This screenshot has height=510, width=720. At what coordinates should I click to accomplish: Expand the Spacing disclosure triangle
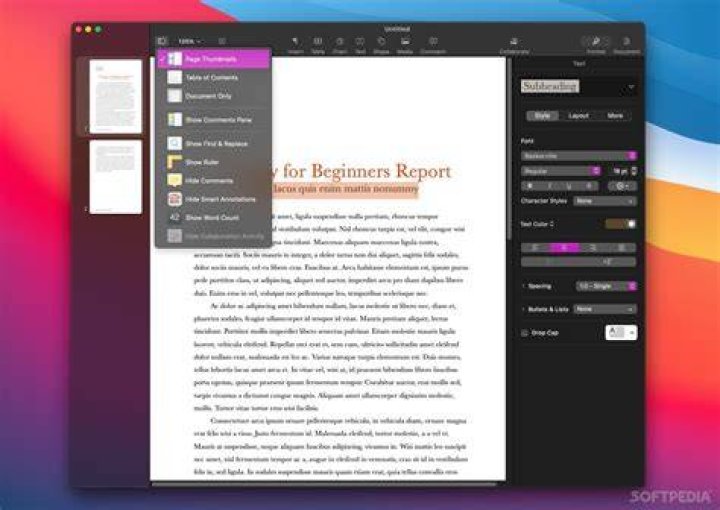[x=523, y=286]
